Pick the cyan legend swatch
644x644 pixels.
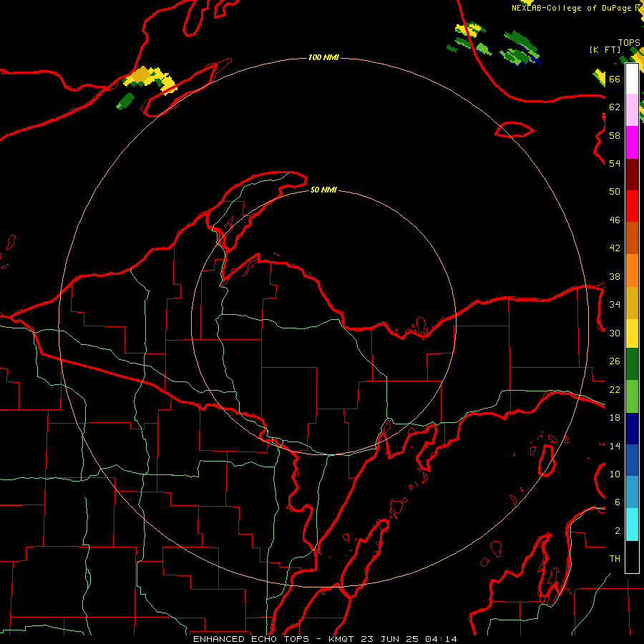point(632,525)
